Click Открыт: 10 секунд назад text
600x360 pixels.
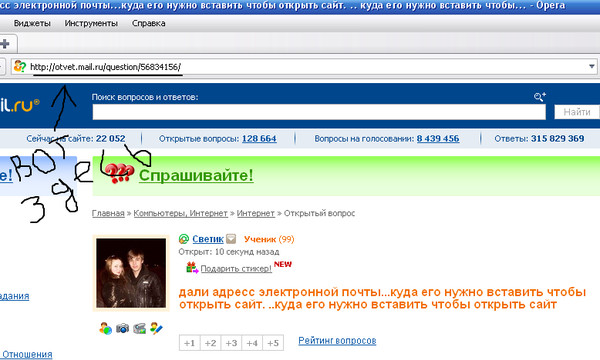tap(228, 252)
